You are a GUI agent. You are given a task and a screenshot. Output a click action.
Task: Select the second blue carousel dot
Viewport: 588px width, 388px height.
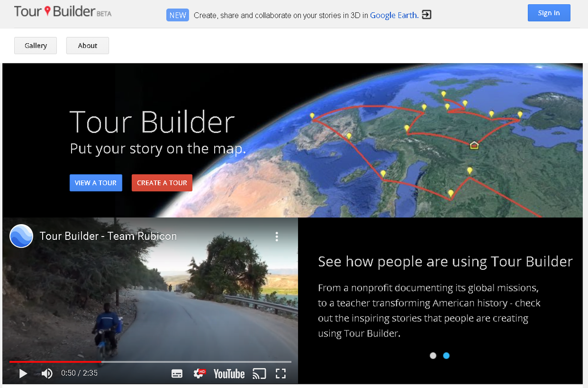point(446,356)
